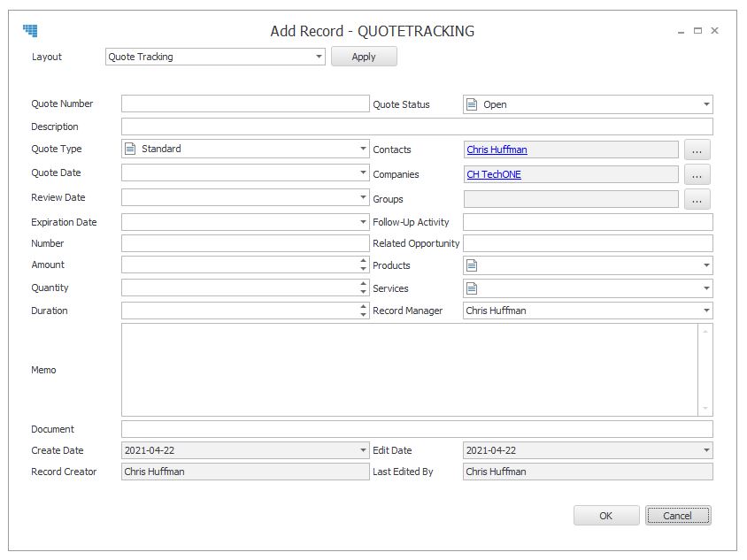Click into the Memo text area
The width and height of the screenshot is (747, 560).
(x=410, y=370)
